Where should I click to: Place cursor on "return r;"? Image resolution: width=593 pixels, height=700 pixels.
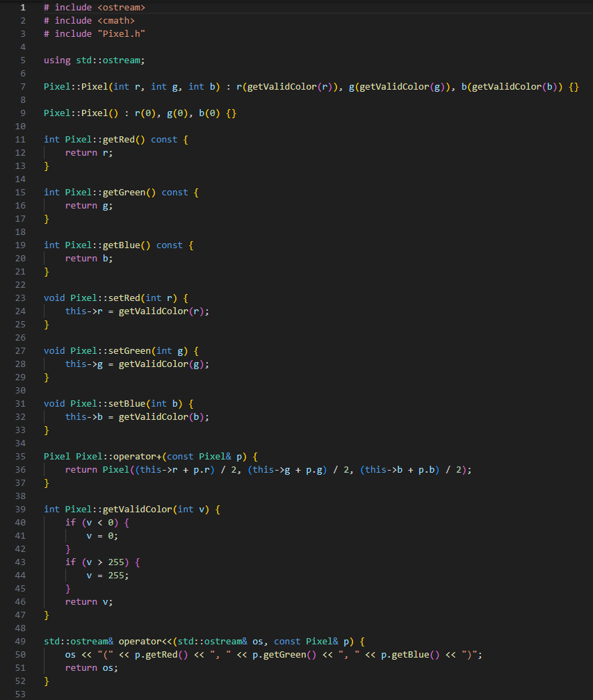click(89, 153)
